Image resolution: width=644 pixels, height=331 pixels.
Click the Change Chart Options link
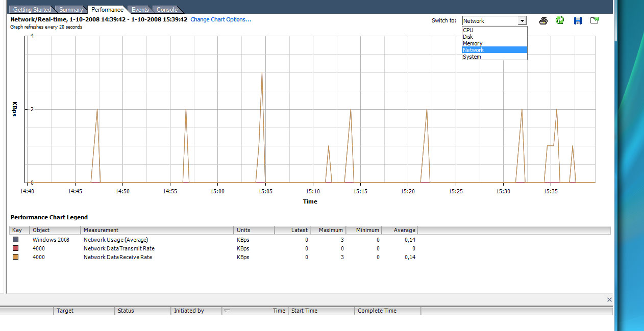point(220,19)
